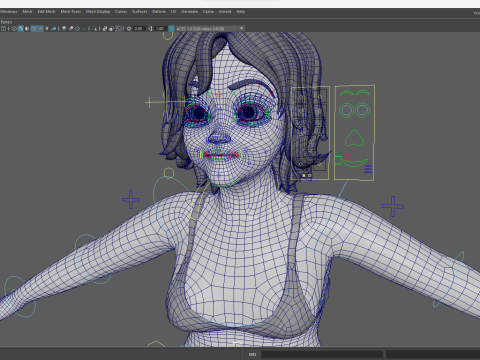
Task: Select the left green eye circle control
Action: (346, 110)
